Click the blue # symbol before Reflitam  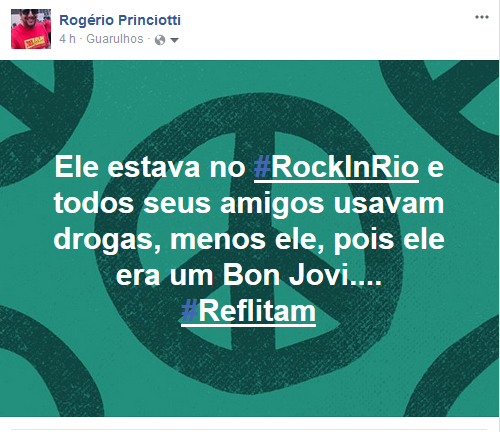pyautogui.click(x=189, y=311)
